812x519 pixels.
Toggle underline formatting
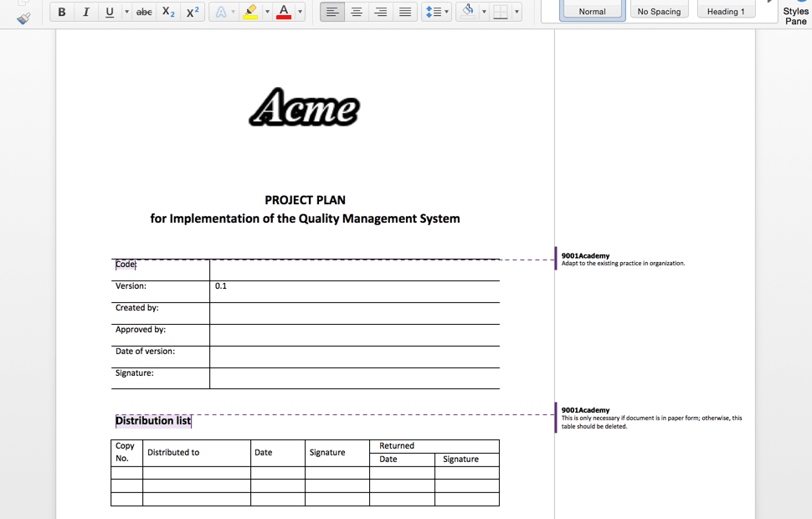(x=110, y=12)
